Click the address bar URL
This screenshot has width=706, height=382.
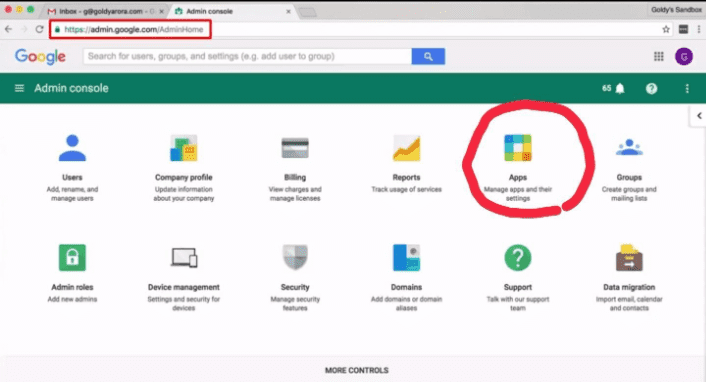(x=134, y=29)
